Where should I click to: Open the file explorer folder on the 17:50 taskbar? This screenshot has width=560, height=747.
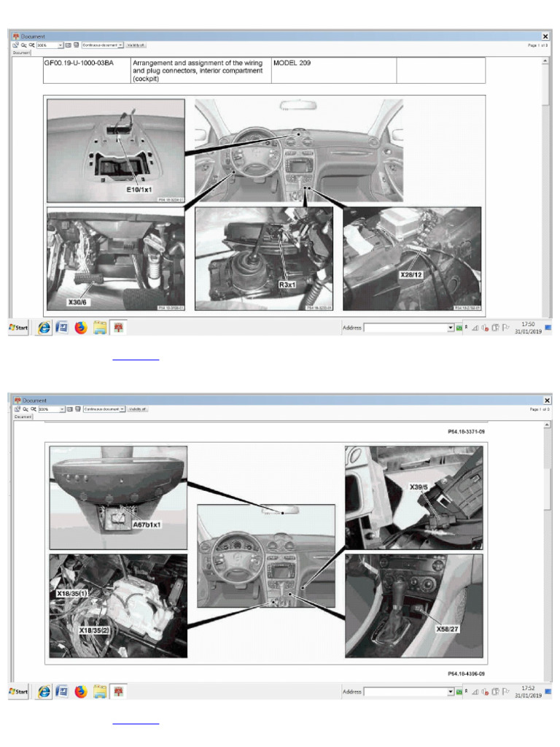(100, 328)
